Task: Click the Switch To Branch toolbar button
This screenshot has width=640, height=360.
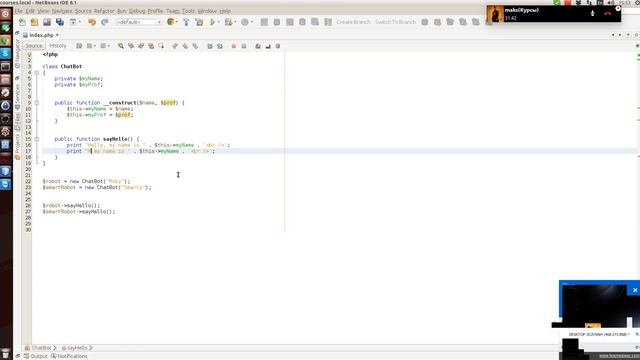Action: coord(395,22)
